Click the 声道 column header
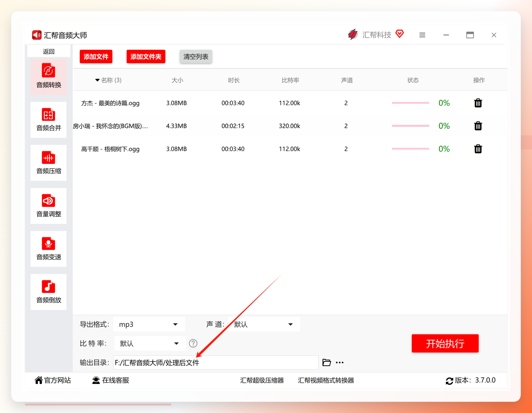This screenshot has width=532, height=413. point(347,80)
